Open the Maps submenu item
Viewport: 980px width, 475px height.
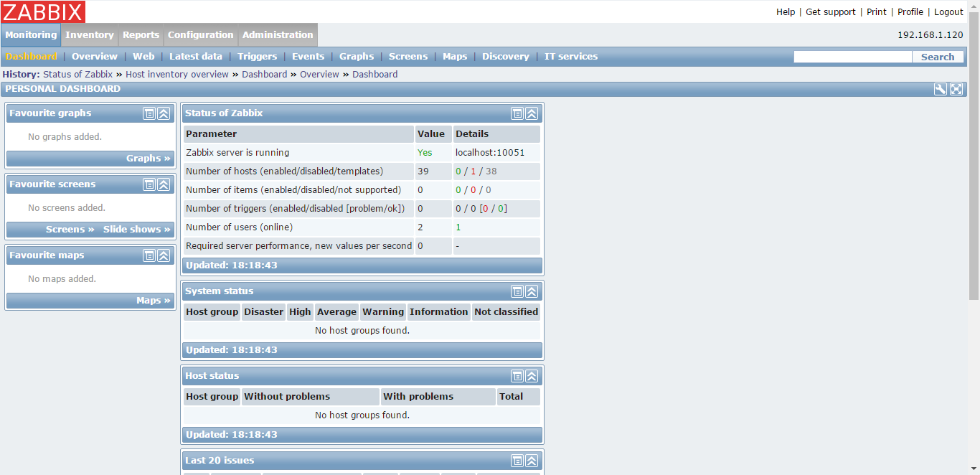(455, 57)
